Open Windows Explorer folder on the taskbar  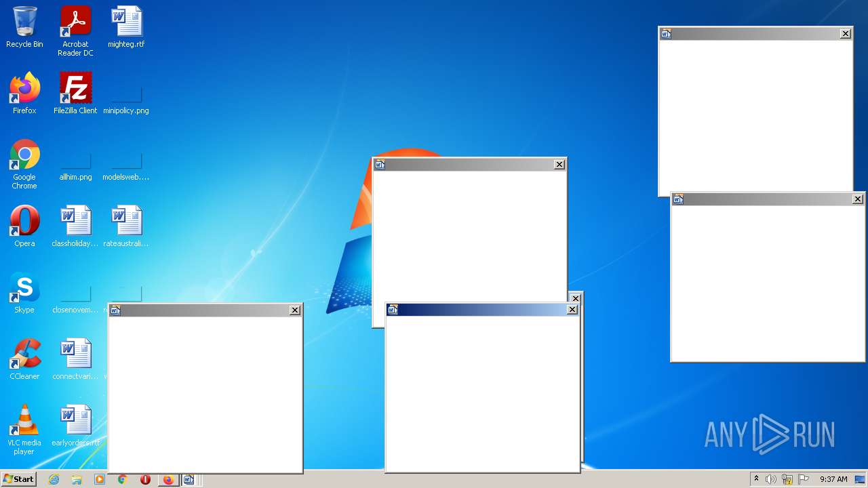(x=77, y=479)
